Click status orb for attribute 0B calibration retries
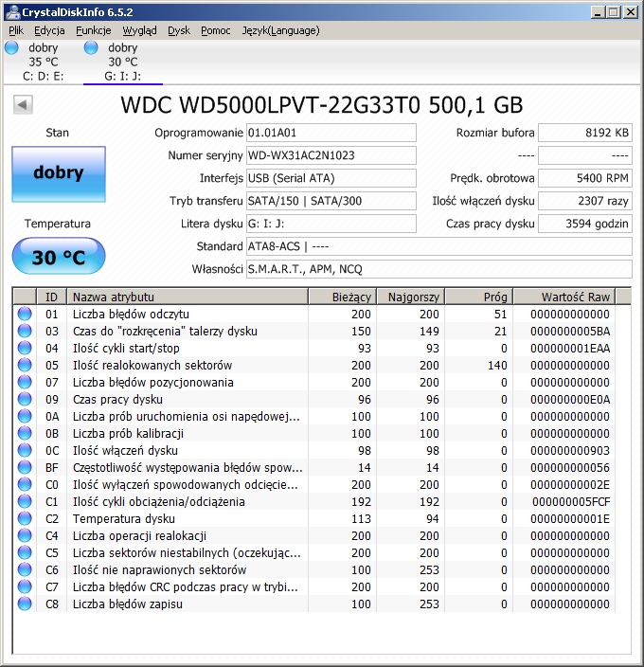 (x=25, y=433)
